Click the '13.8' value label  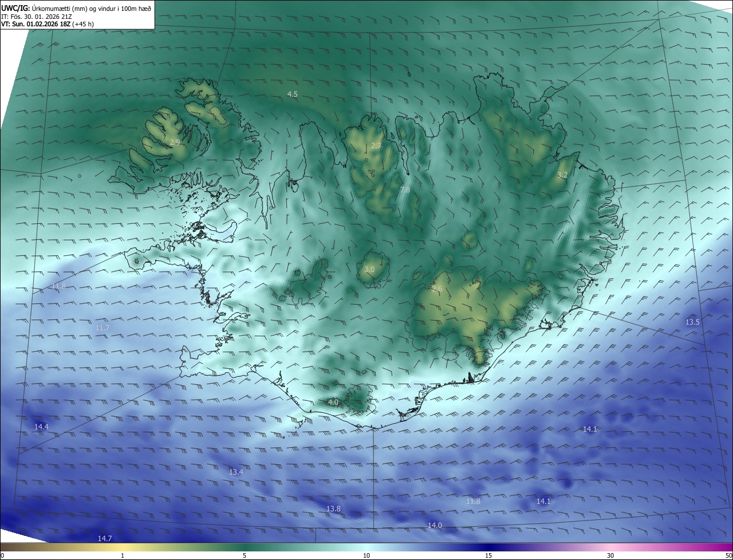click(333, 508)
